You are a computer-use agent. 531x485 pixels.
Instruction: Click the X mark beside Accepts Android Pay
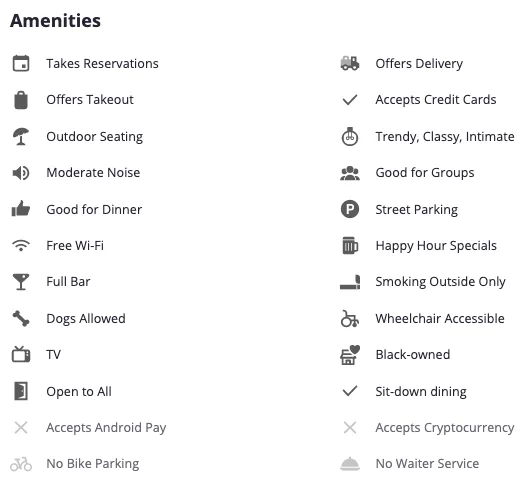tap(21, 427)
